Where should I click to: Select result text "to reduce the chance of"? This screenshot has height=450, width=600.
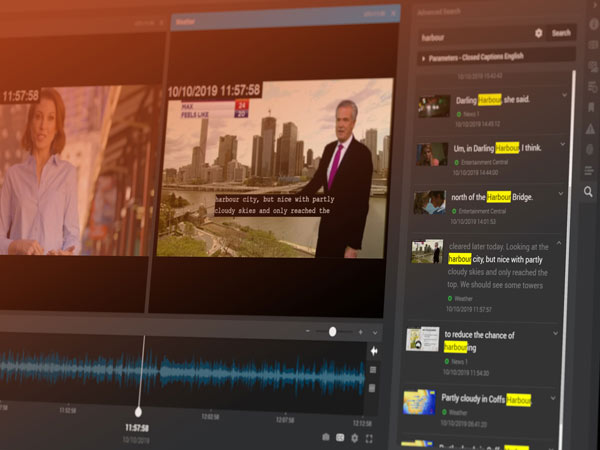pyautogui.click(x=479, y=335)
